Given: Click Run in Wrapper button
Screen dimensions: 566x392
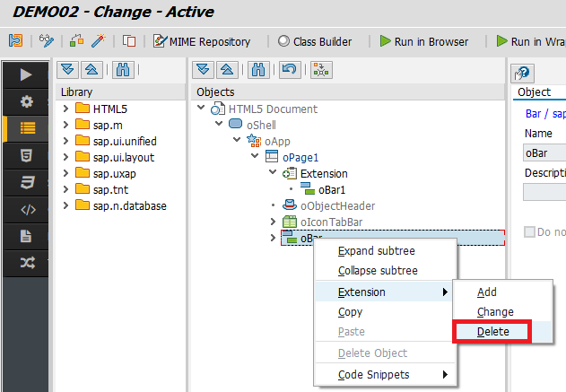Looking at the screenshot, I should [x=531, y=41].
